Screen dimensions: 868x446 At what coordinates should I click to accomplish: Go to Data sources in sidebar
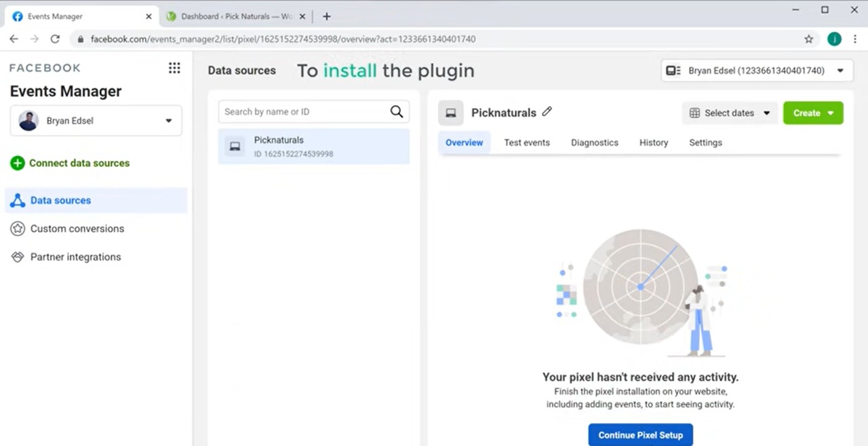click(x=96, y=200)
